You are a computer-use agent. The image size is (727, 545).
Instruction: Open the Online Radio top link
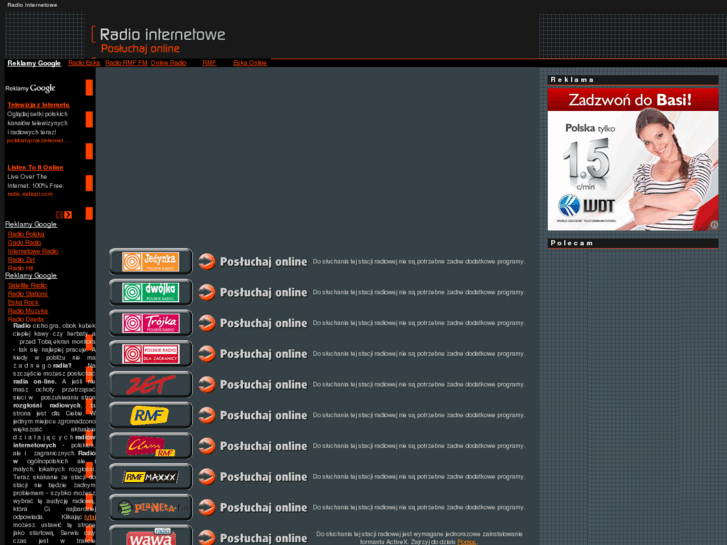click(168, 63)
